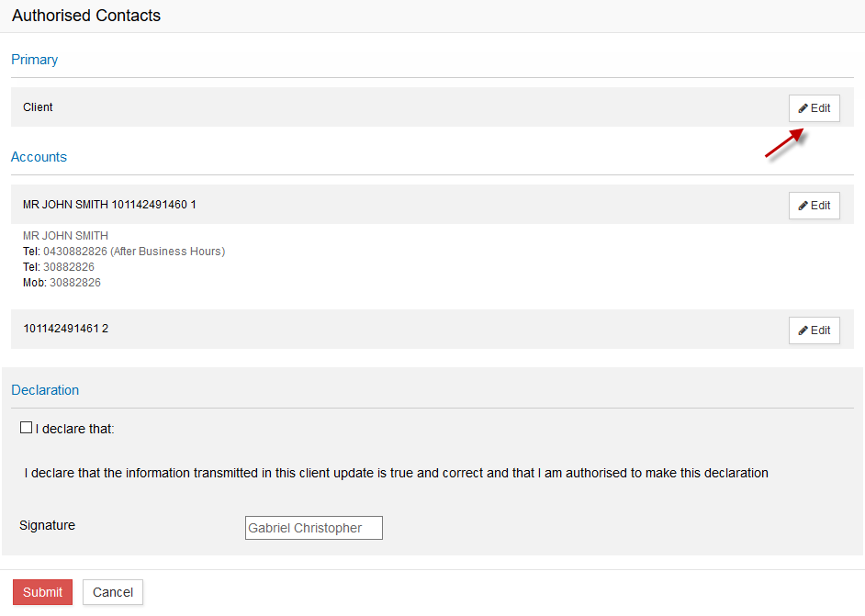This screenshot has height=616, width=865.
Task: Select the Accounts section heading
Action: [x=39, y=157]
